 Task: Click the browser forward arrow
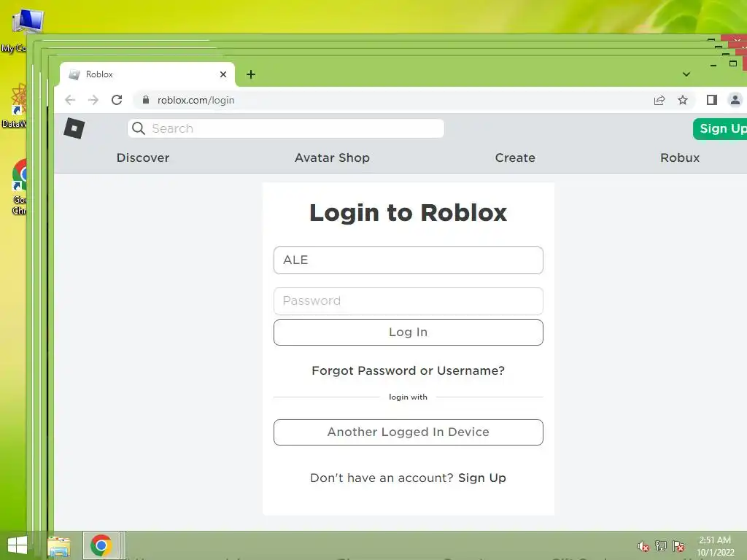click(x=93, y=100)
